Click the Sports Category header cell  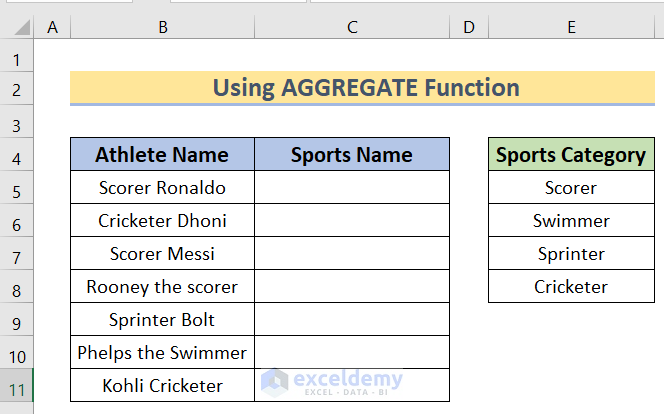571,155
